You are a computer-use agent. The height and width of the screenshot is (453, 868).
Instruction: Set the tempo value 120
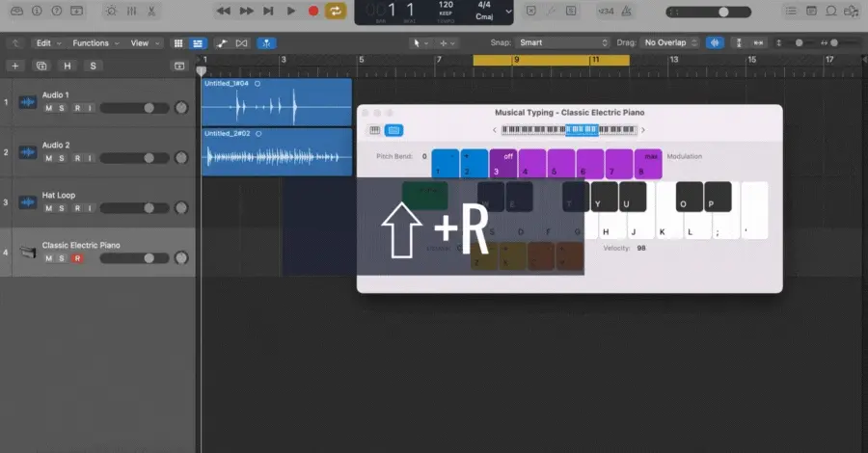(447, 5)
